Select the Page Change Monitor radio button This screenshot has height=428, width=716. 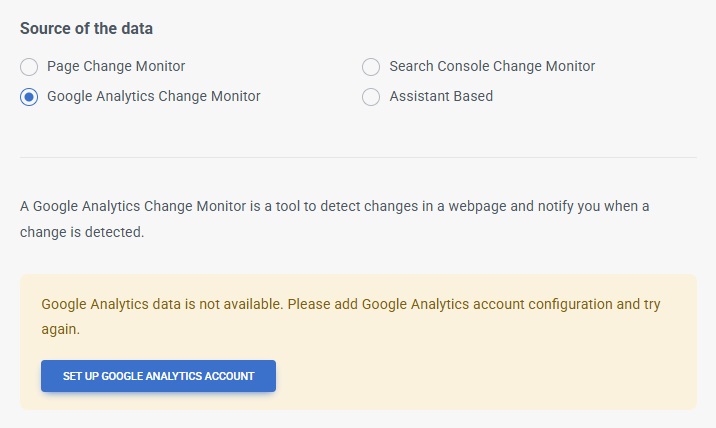point(29,67)
